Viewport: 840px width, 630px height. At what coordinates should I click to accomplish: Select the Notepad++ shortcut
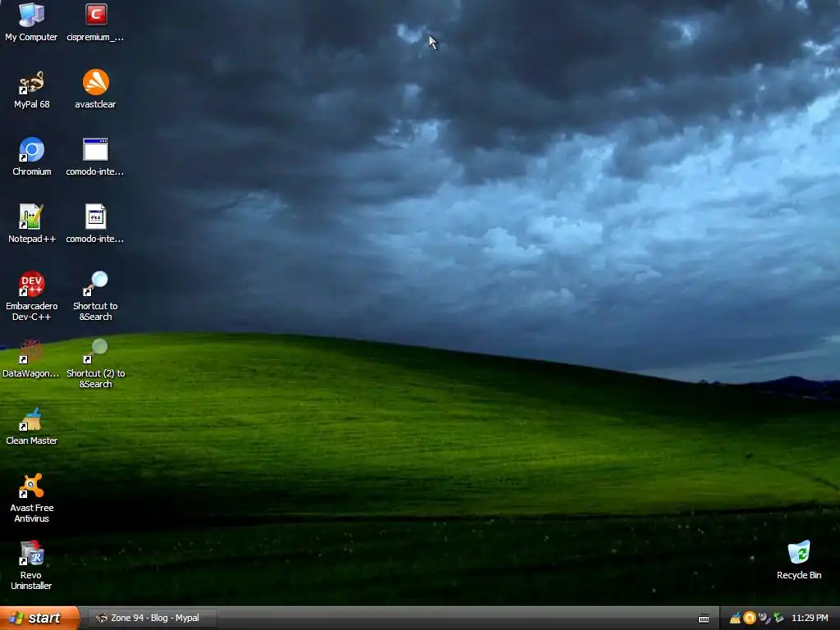click(32, 224)
